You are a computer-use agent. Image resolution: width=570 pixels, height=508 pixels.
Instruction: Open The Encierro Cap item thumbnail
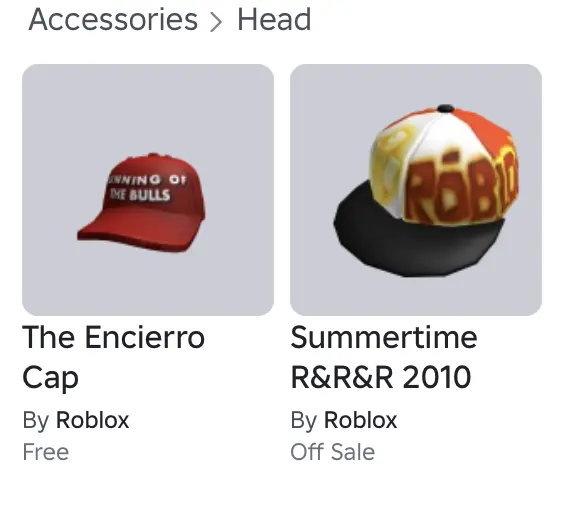click(x=148, y=190)
